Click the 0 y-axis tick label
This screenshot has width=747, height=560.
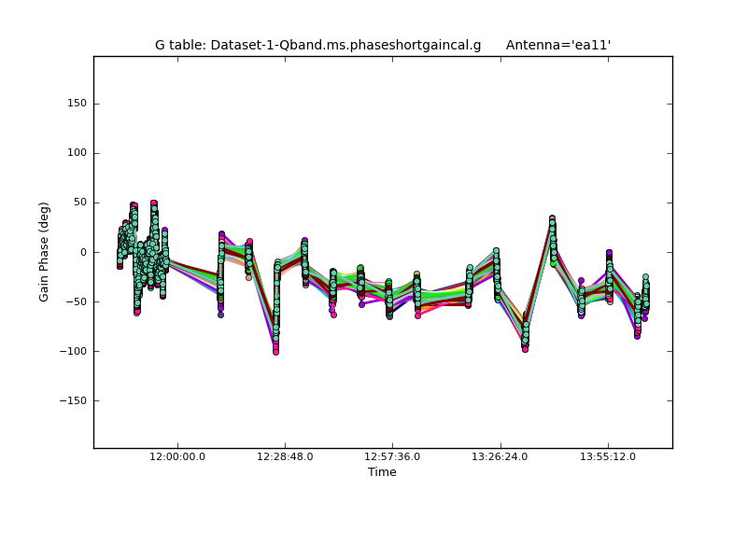tap(82, 252)
